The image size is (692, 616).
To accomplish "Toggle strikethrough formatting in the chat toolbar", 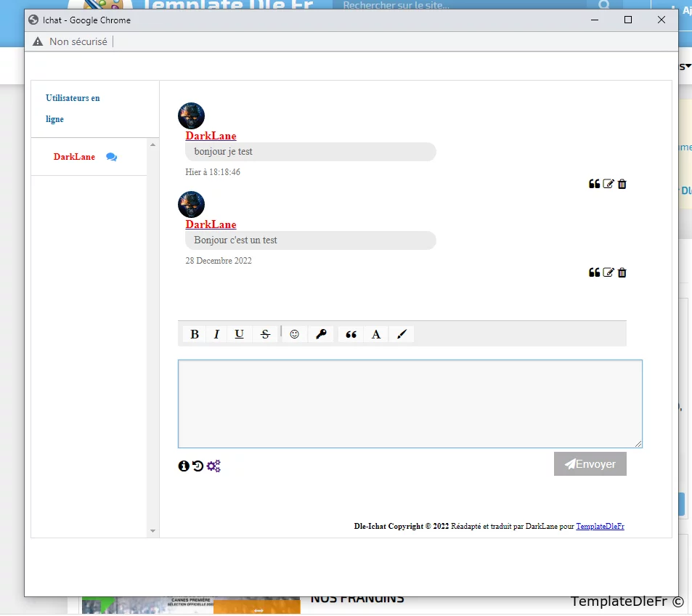I will coord(265,334).
